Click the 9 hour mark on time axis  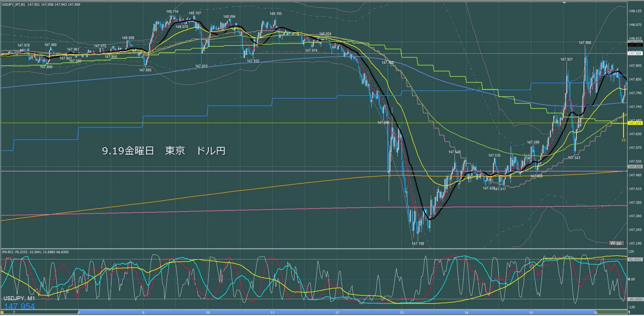point(143,313)
